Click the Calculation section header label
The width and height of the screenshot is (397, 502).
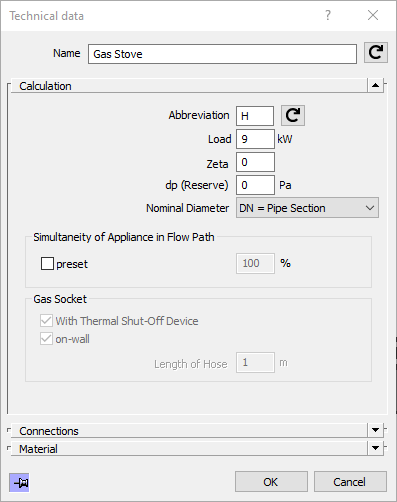click(x=45, y=86)
